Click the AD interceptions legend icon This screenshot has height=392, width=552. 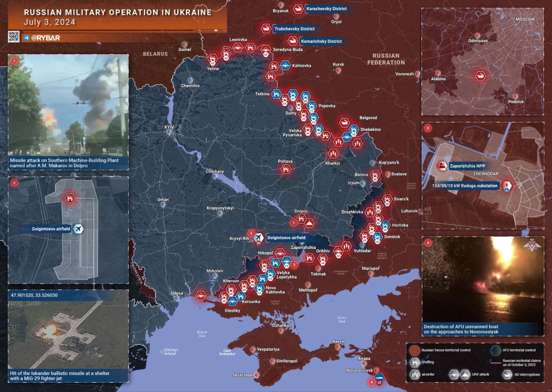click(x=507, y=374)
